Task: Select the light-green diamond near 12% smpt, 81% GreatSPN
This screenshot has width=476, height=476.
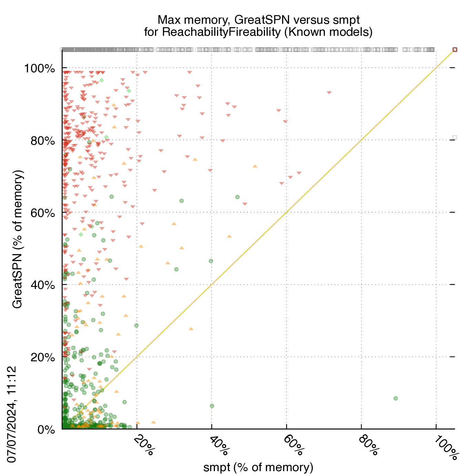Action: [106, 137]
